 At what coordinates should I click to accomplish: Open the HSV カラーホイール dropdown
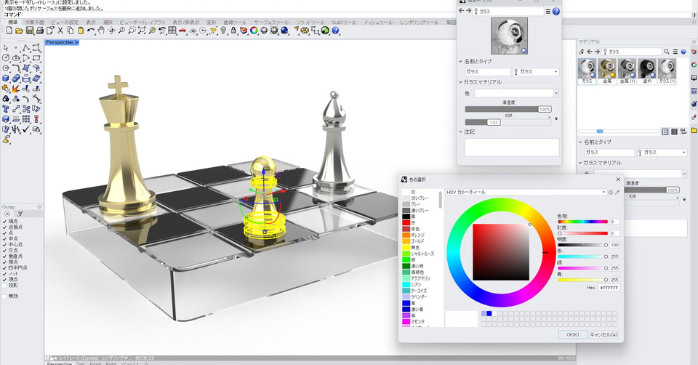(526, 192)
